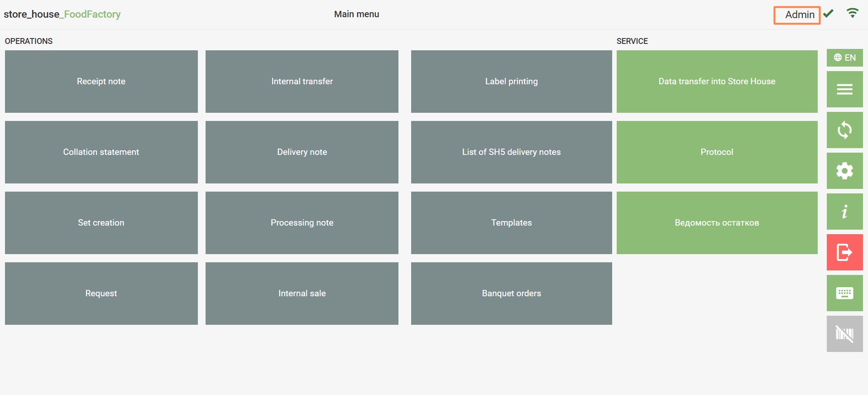Open Receipt note operation
This screenshot has width=868, height=395.
click(101, 82)
